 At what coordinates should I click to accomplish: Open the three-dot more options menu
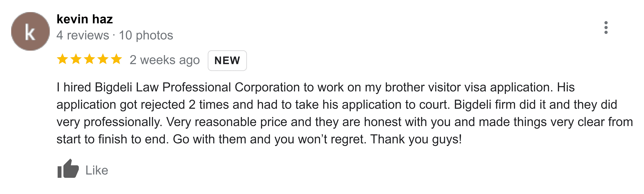pos(606,27)
